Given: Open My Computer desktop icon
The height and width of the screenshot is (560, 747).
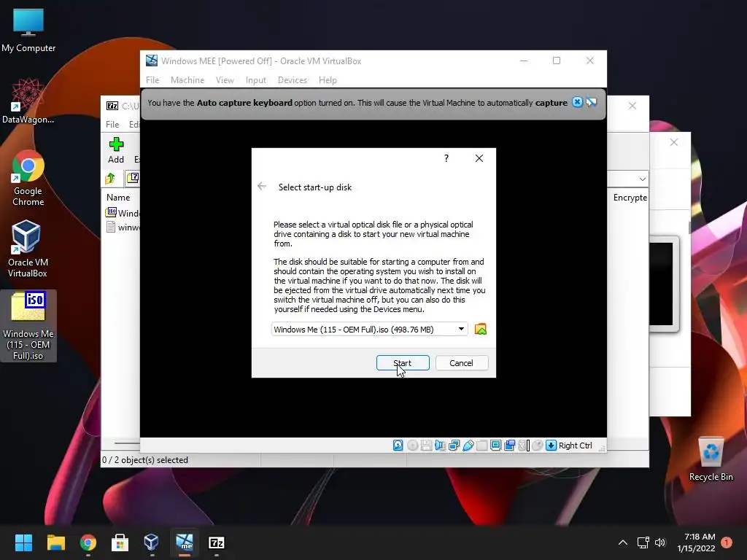Looking at the screenshot, I should pos(28,30).
